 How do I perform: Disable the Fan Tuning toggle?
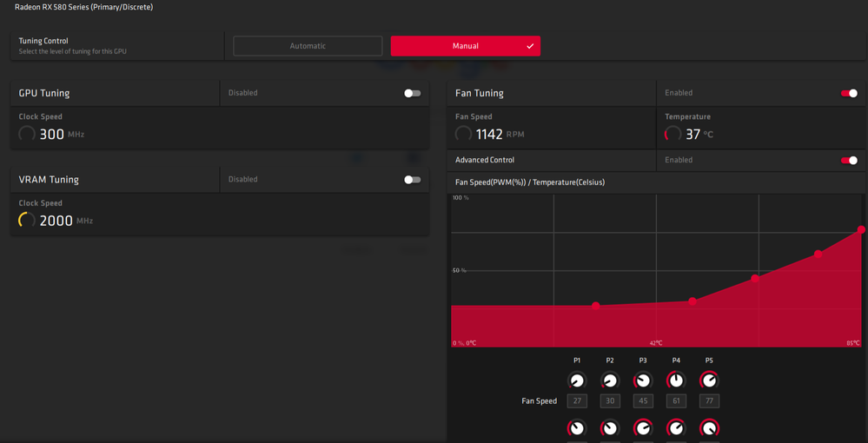coord(849,93)
